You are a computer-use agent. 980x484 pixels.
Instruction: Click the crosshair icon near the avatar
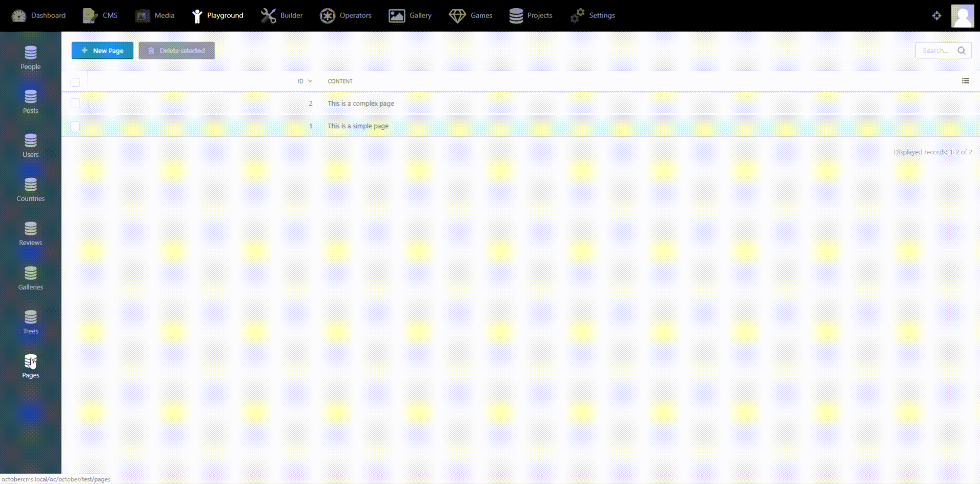937,16
